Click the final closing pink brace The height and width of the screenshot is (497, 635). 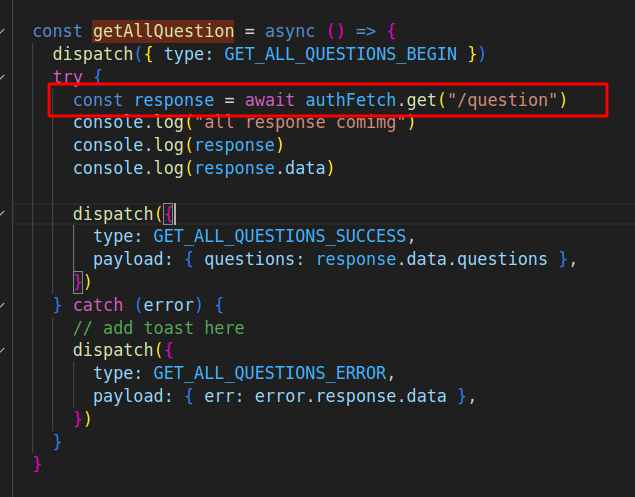tap(38, 464)
